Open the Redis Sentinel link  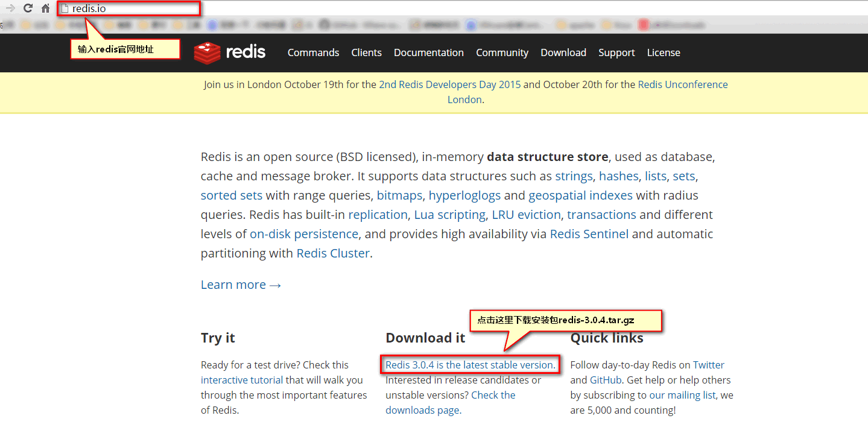[x=589, y=234]
